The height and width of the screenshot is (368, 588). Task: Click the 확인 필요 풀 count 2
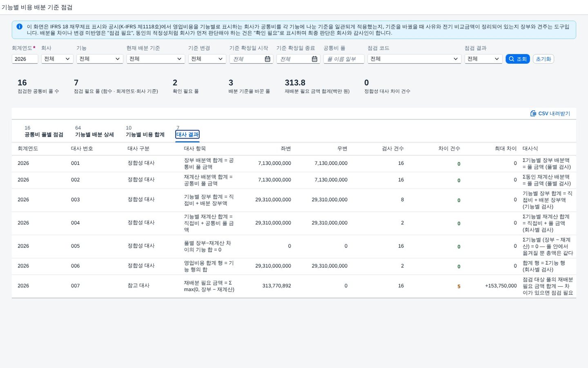point(175,83)
